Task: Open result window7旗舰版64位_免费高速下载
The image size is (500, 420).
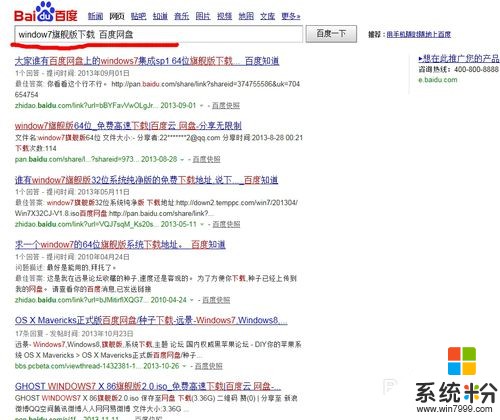Action: 128,126
